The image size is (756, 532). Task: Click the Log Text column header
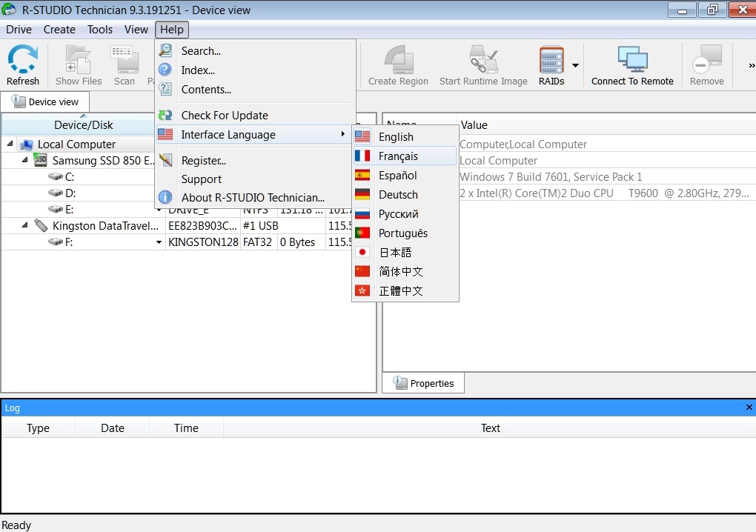(490, 428)
